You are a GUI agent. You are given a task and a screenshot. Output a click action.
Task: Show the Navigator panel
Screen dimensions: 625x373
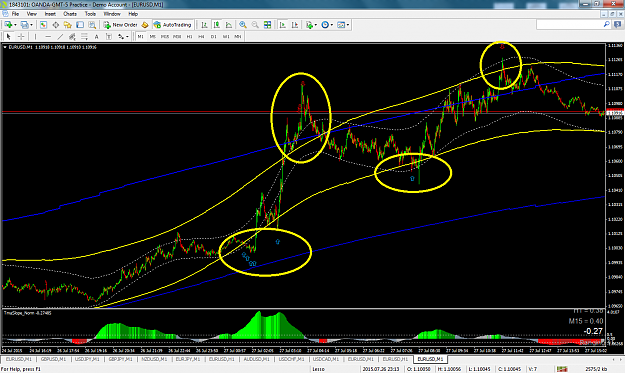[x=68, y=25]
